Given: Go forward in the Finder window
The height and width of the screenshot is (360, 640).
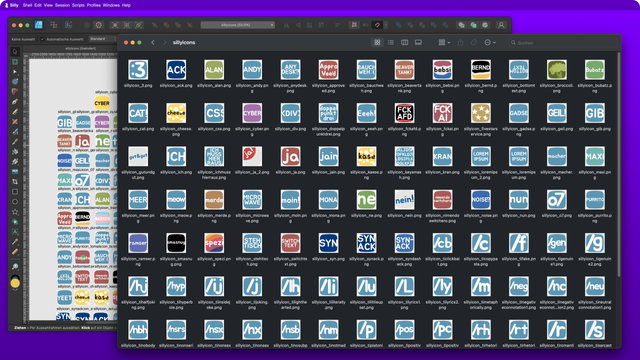Looking at the screenshot, I should click(x=165, y=42).
